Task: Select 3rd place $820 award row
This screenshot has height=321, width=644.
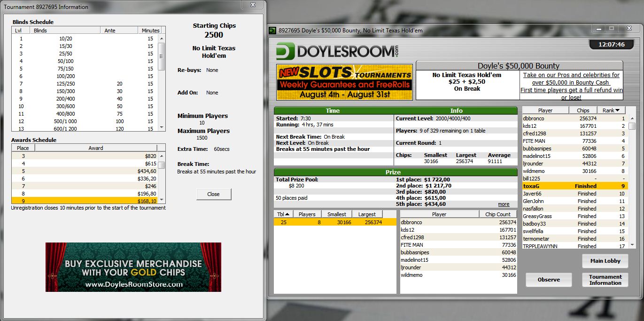Action: (85, 156)
